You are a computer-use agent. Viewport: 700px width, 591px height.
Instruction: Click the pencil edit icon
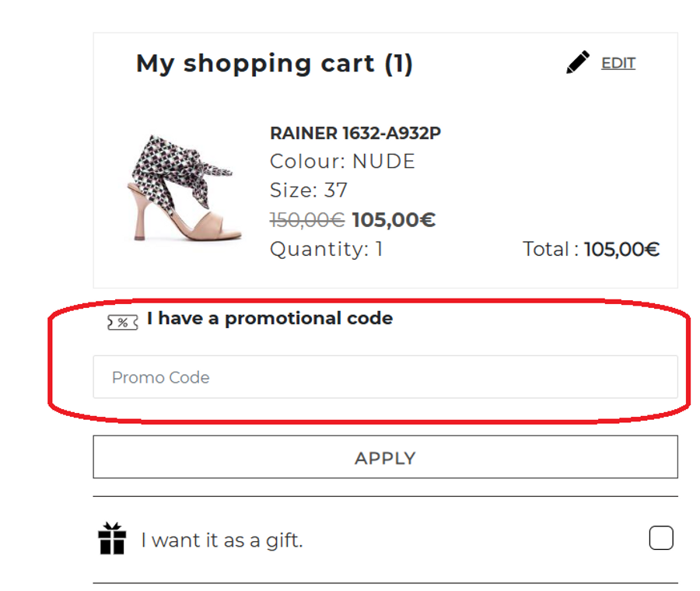coord(578,62)
